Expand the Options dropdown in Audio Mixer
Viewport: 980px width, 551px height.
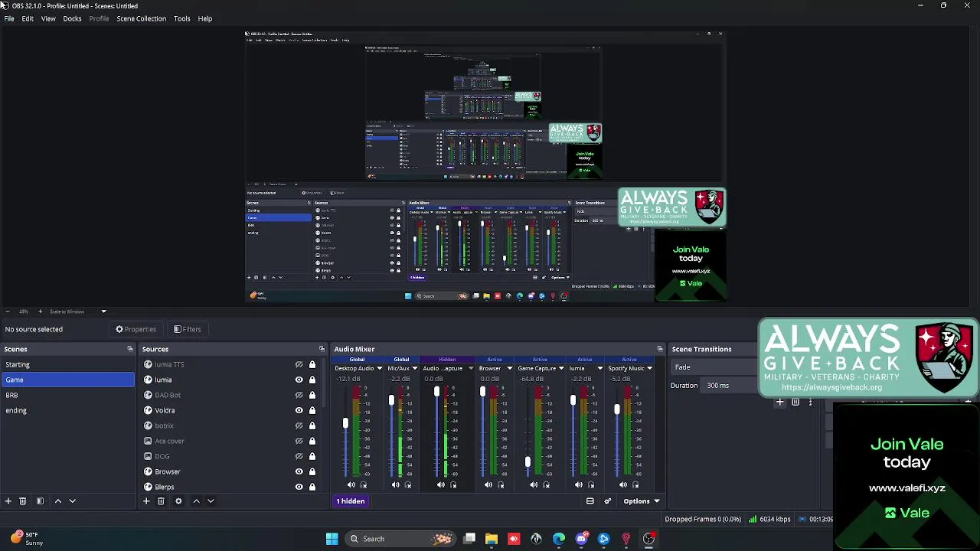tap(641, 501)
